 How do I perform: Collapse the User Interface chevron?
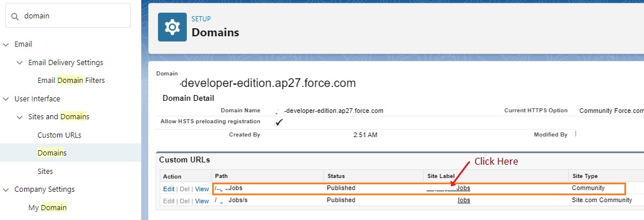click(x=6, y=99)
